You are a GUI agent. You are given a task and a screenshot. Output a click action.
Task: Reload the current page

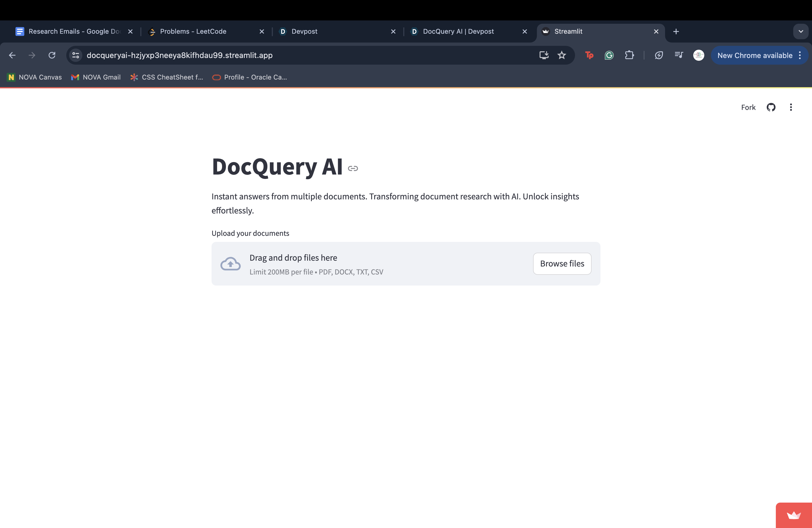click(x=52, y=55)
